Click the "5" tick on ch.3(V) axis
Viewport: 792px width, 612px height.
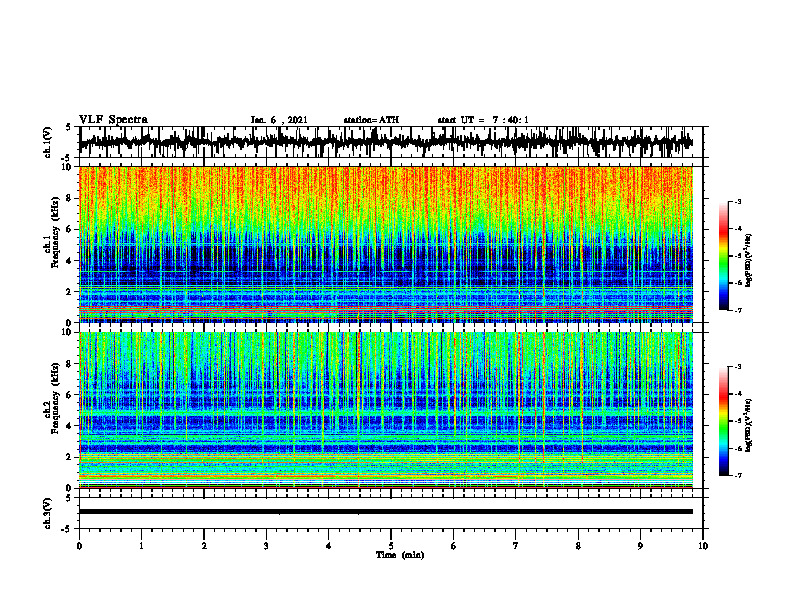(68, 498)
